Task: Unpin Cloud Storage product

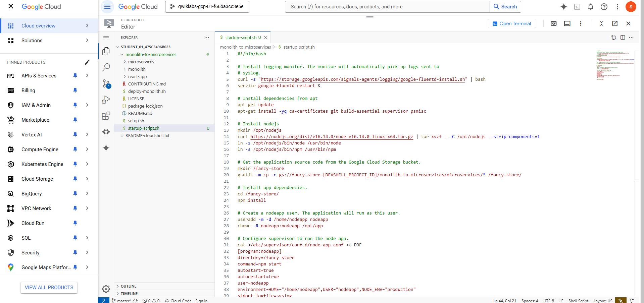Action: 75,179
